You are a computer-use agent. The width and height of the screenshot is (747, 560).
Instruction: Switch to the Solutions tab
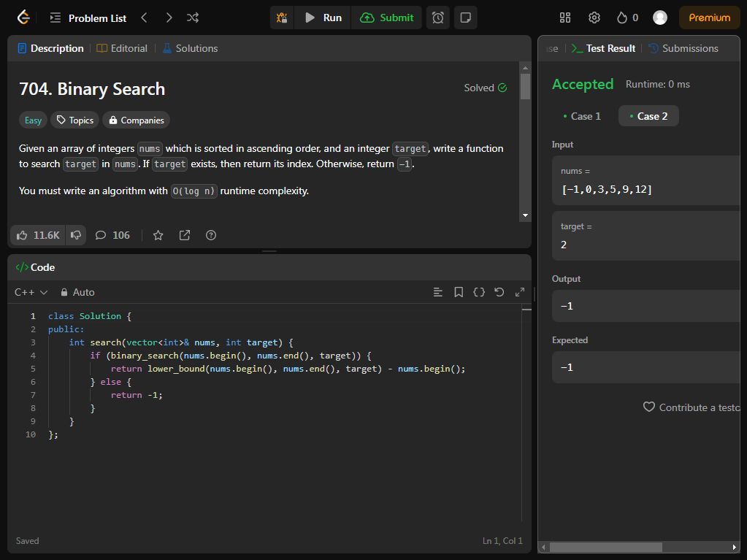pyautogui.click(x=190, y=48)
